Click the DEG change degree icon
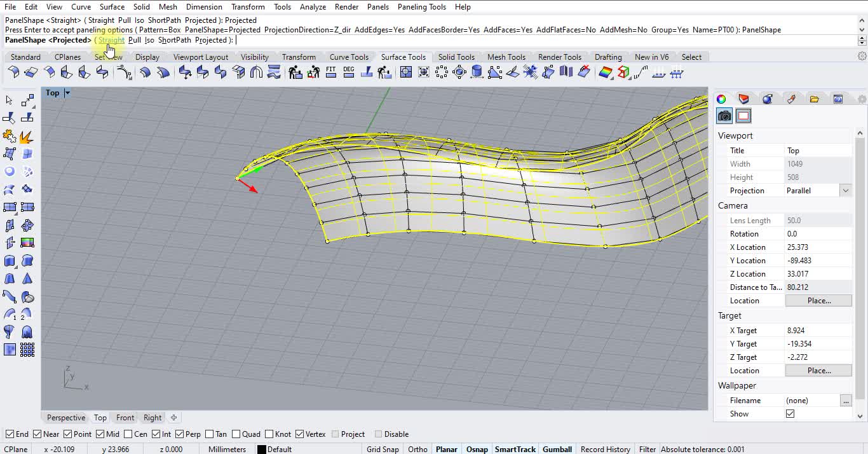Viewport: 868px width, 454px height. click(349, 72)
